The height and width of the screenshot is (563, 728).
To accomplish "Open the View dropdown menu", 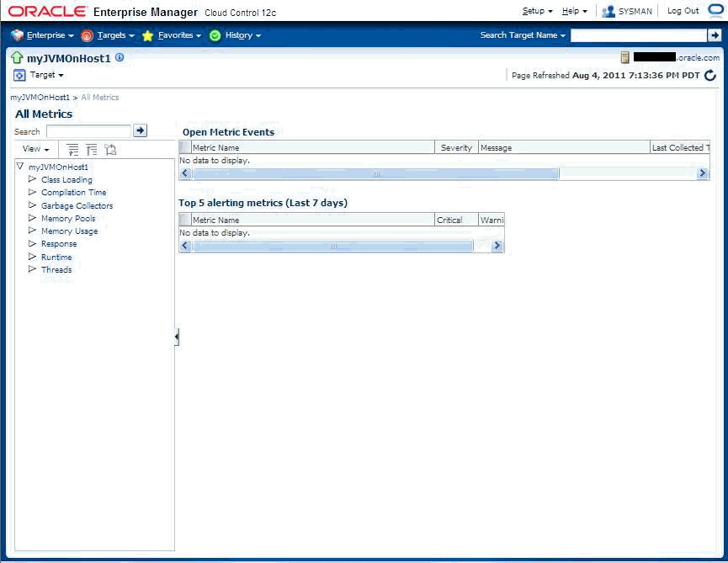I will [x=35, y=149].
